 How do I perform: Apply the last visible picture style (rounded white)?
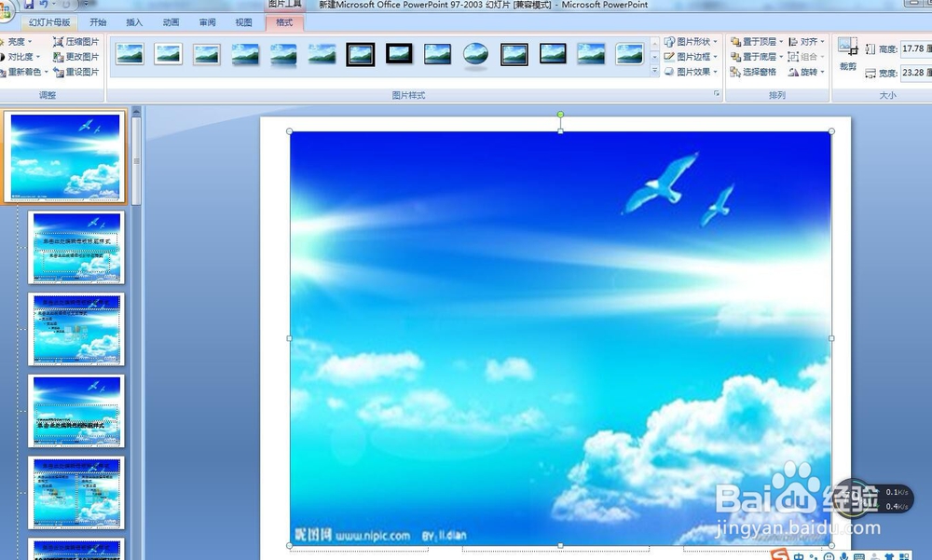[x=629, y=54]
